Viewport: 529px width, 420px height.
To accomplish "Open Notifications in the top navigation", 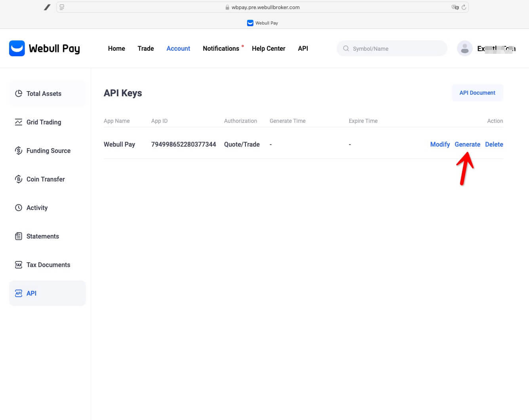I will click(x=221, y=48).
